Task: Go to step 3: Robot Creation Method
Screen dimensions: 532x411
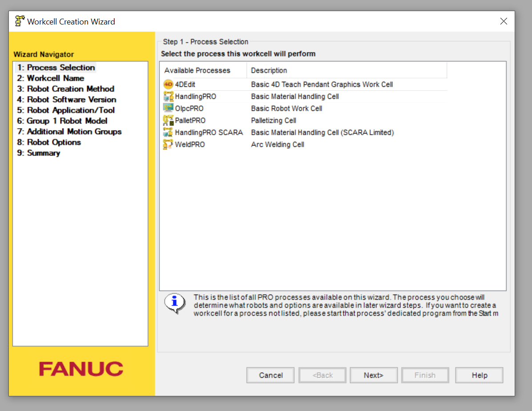Action: pyautogui.click(x=66, y=89)
